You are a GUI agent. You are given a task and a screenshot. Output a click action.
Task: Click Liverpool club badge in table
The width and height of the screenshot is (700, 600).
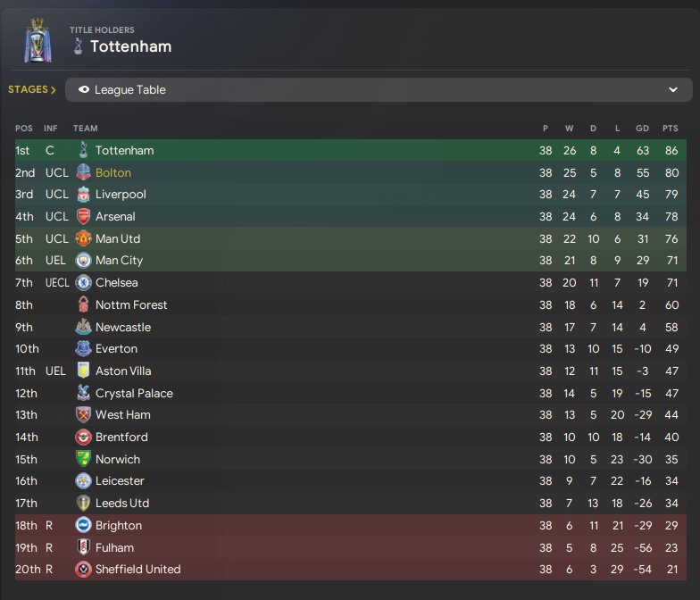tap(83, 195)
